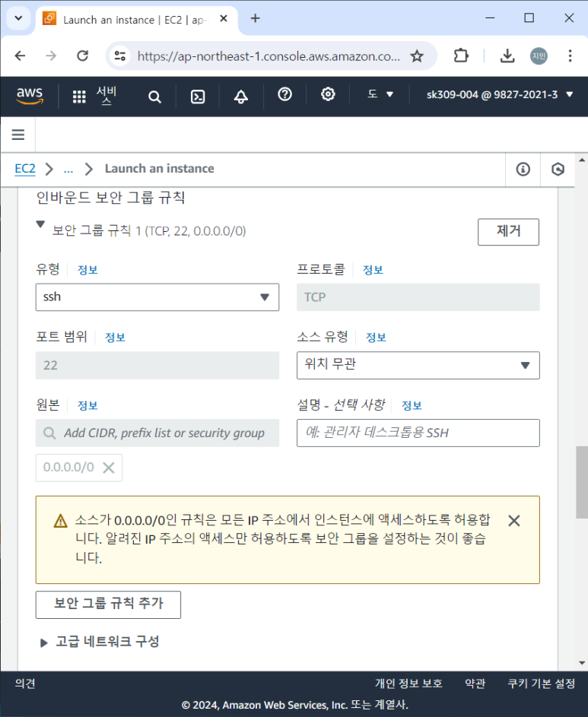
Task: Open the ssh type dropdown
Action: point(157,297)
